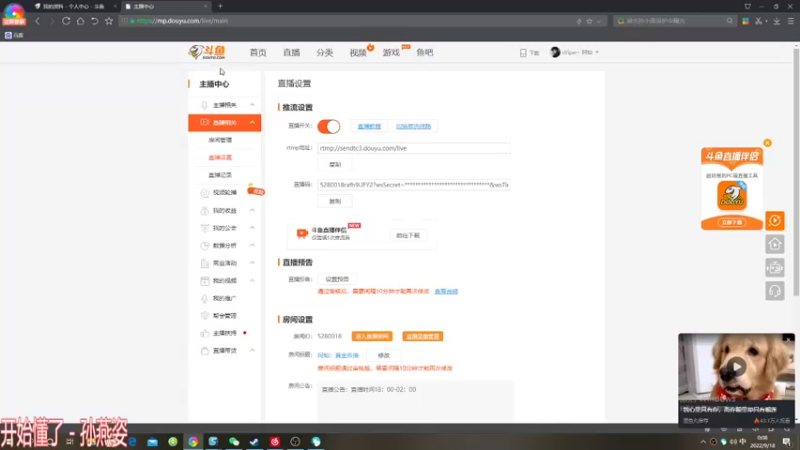Image resolution: width=800 pixels, height=450 pixels.
Task: Open the headset customer service icon
Action: coord(774,291)
